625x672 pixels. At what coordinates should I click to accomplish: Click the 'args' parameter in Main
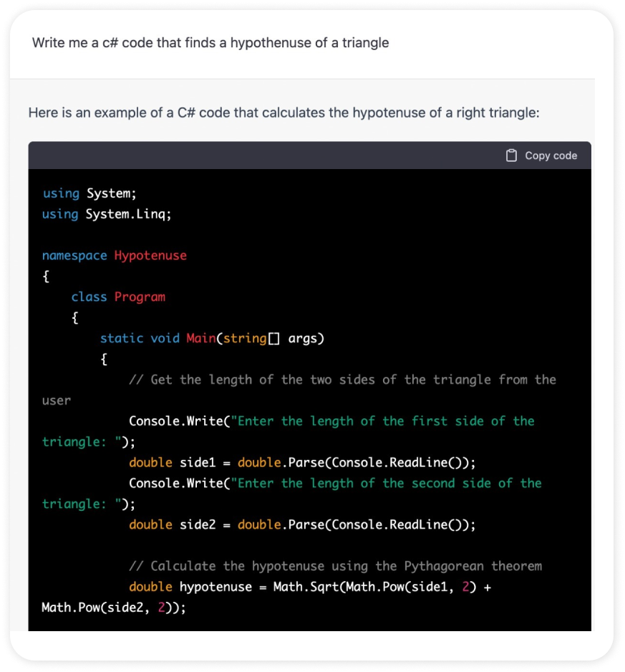(x=306, y=338)
